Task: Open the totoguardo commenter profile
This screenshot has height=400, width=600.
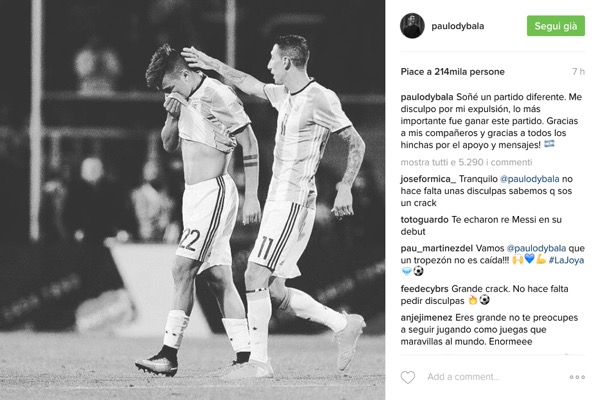Action: [424, 220]
